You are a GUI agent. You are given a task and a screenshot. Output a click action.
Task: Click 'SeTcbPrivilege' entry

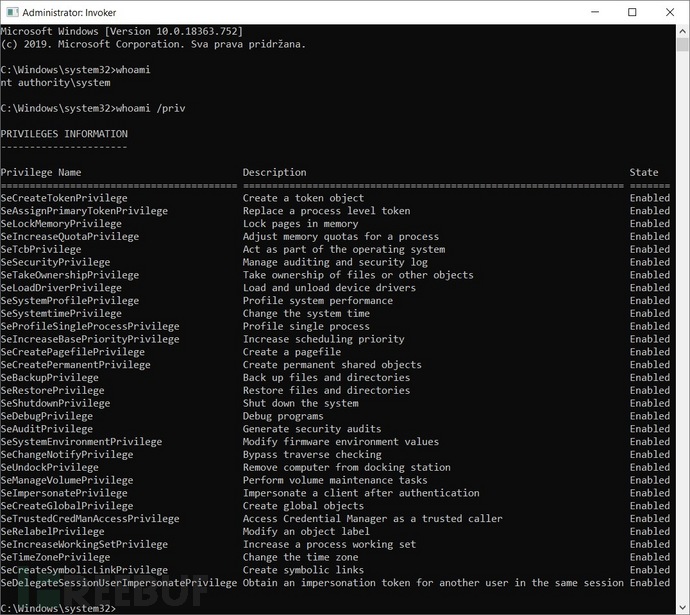coord(41,249)
